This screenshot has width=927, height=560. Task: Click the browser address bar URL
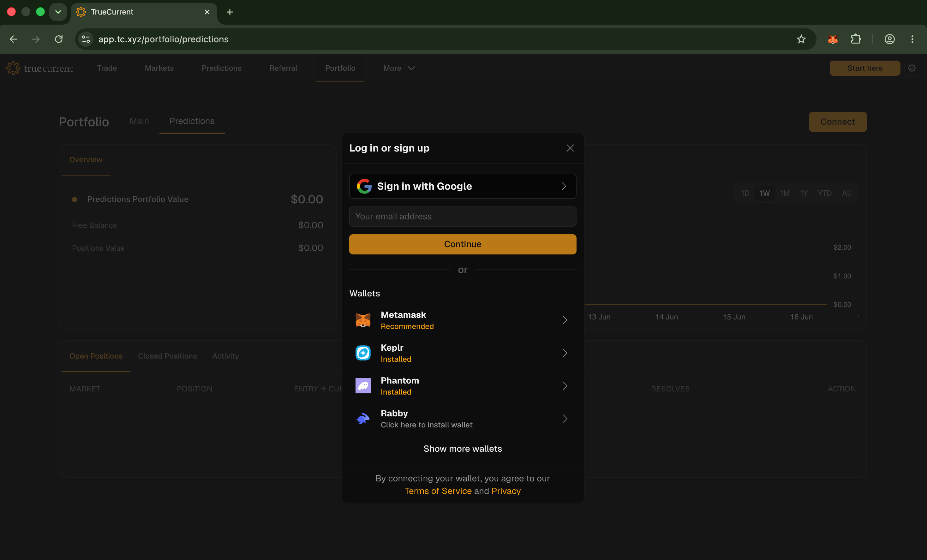pyautogui.click(x=163, y=39)
